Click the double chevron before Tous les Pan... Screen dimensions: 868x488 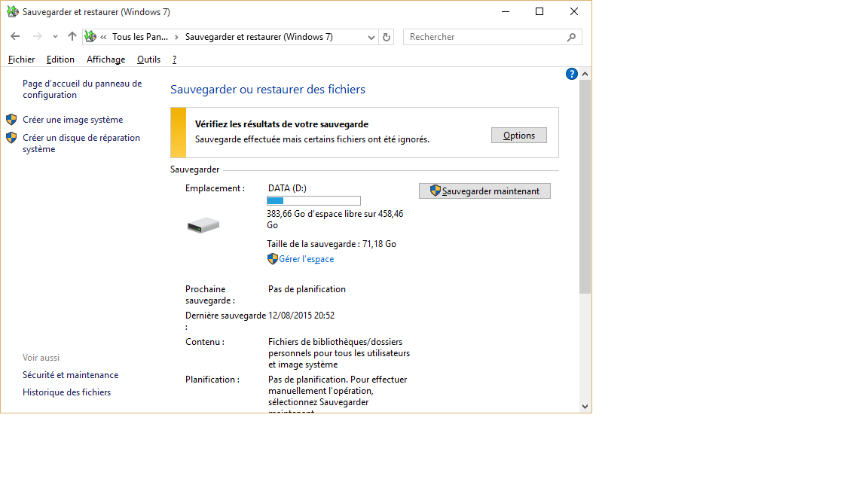pyautogui.click(x=103, y=37)
